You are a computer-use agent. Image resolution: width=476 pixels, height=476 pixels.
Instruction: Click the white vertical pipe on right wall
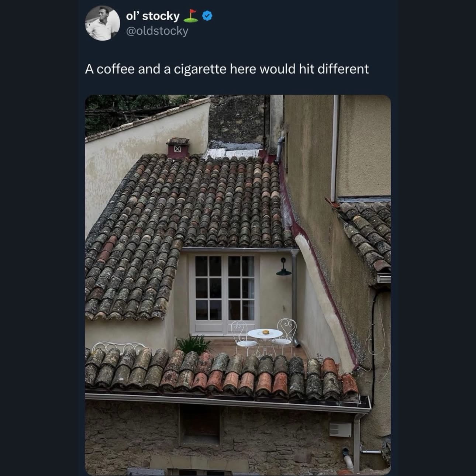point(335,148)
